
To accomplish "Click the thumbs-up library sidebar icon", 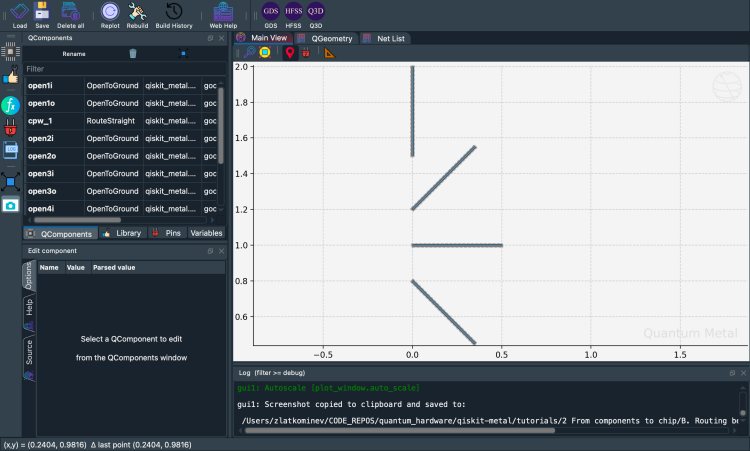I will click(11, 76).
